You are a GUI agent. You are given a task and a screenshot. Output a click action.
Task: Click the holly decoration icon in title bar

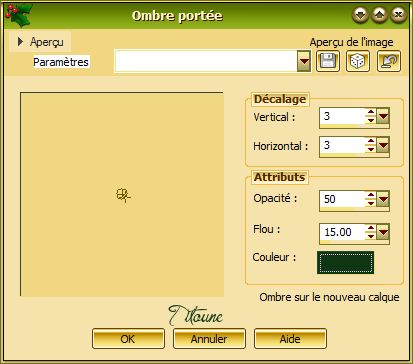tap(18, 15)
